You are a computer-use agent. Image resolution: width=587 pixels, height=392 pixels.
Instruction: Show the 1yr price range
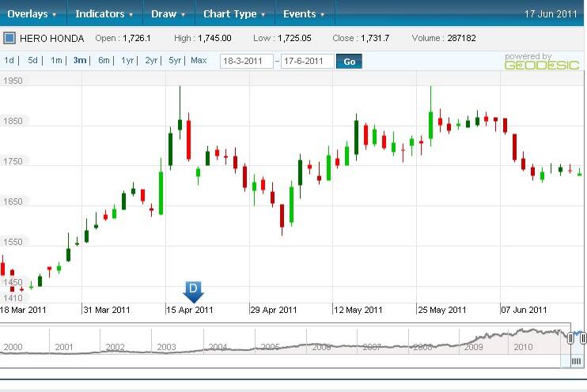coord(127,61)
